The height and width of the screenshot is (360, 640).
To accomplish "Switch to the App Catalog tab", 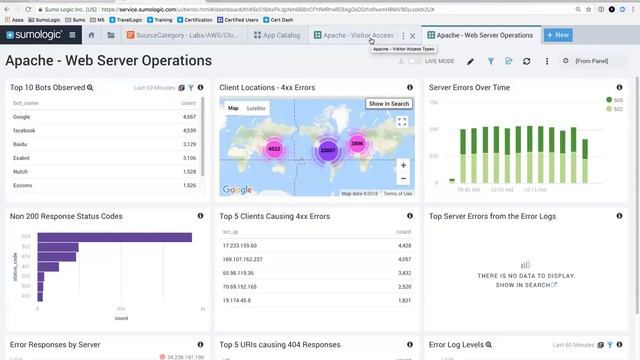I will [x=277, y=35].
